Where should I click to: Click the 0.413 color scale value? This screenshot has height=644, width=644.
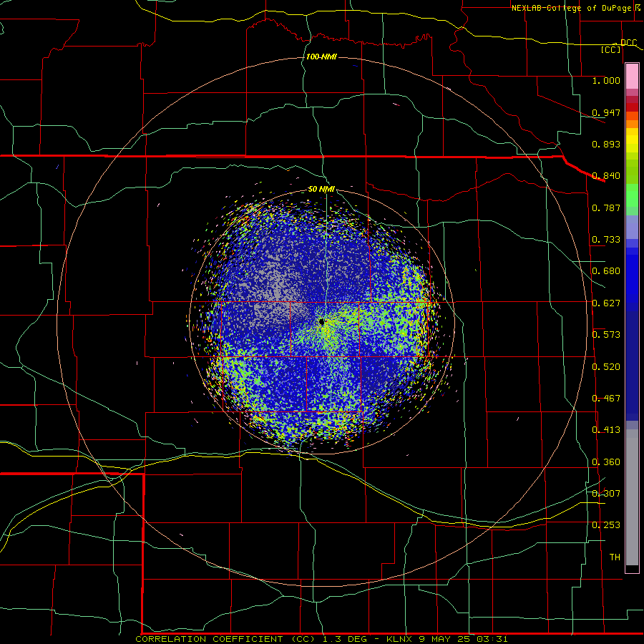(606, 430)
